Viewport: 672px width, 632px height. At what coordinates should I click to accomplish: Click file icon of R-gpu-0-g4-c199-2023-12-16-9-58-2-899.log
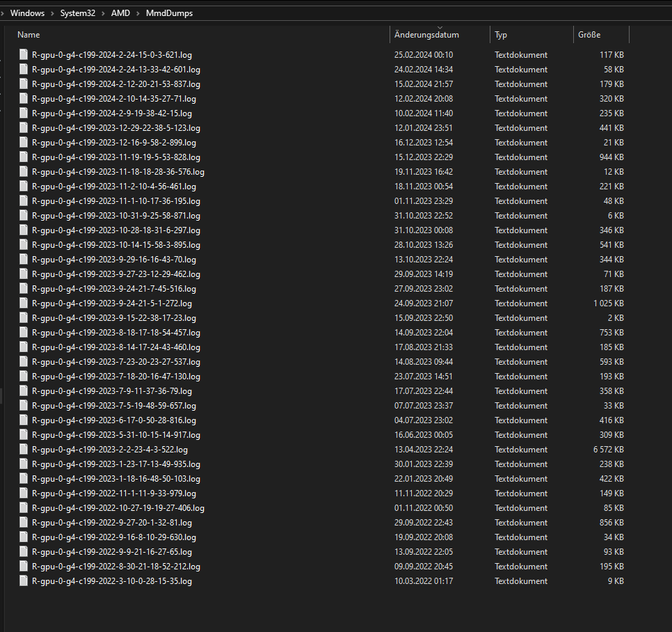(x=24, y=142)
